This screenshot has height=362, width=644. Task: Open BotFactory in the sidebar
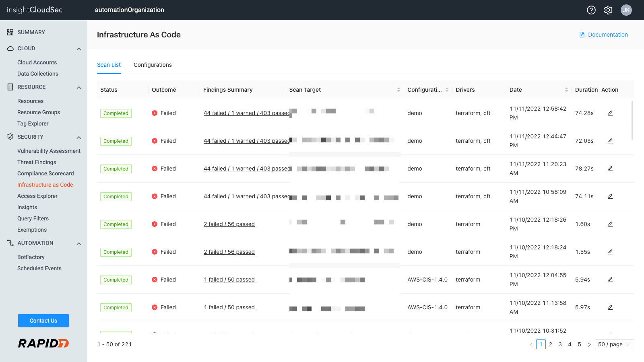tap(31, 257)
